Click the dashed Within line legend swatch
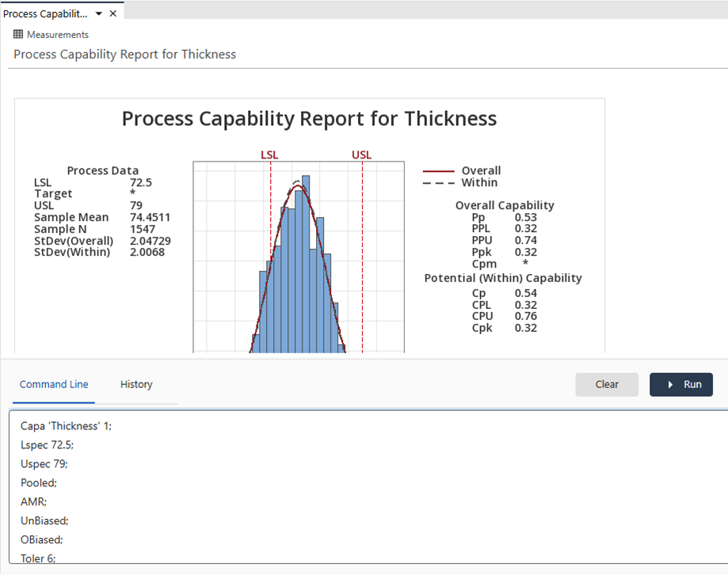 (439, 183)
